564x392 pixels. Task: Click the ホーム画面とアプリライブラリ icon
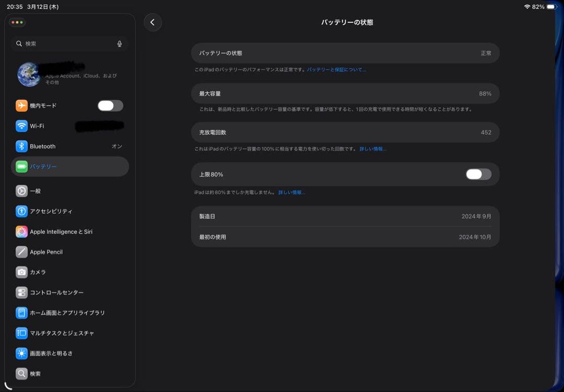coord(21,313)
